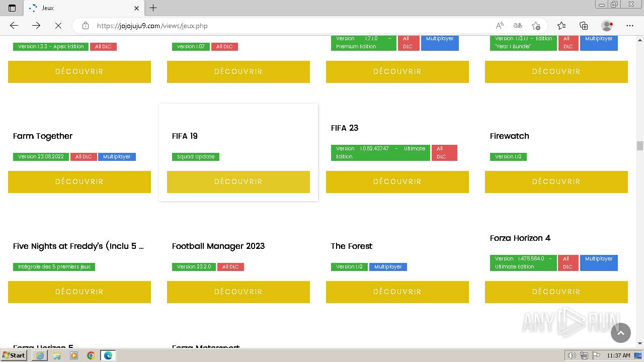Click the Squad Update green tag

pyautogui.click(x=196, y=157)
